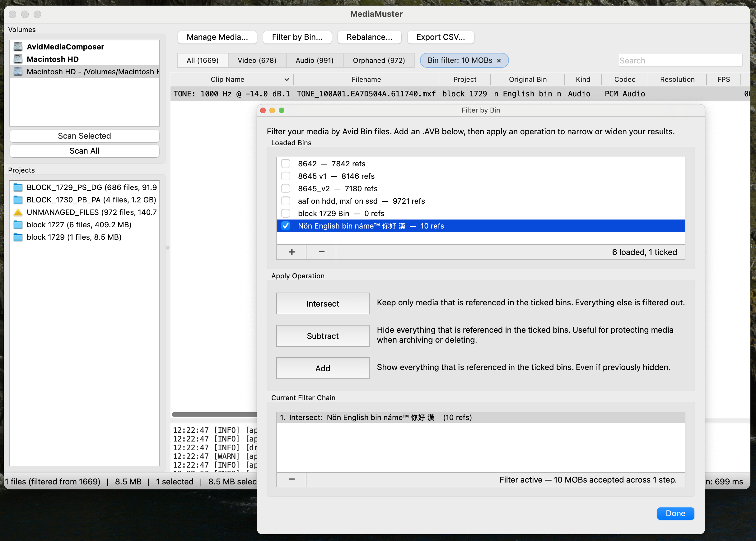Screen dimensions: 756x541
Task: Click the Resolution column header
Action: [x=677, y=79]
